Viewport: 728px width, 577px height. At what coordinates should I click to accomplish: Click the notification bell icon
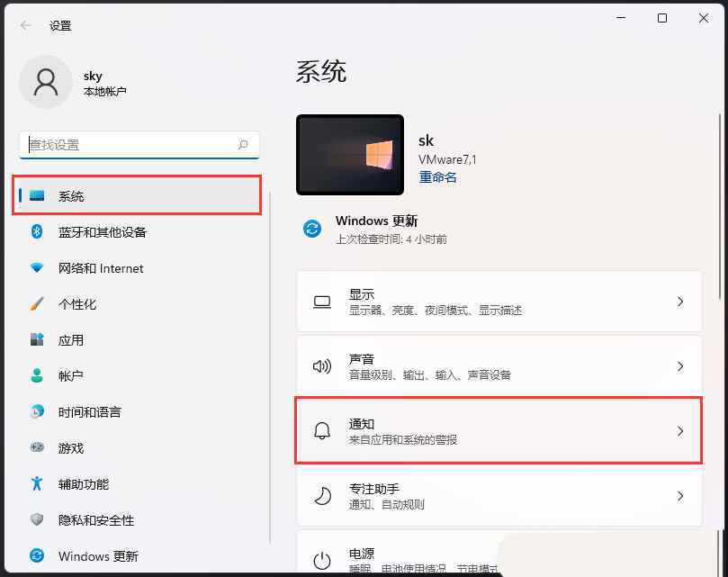pos(322,430)
